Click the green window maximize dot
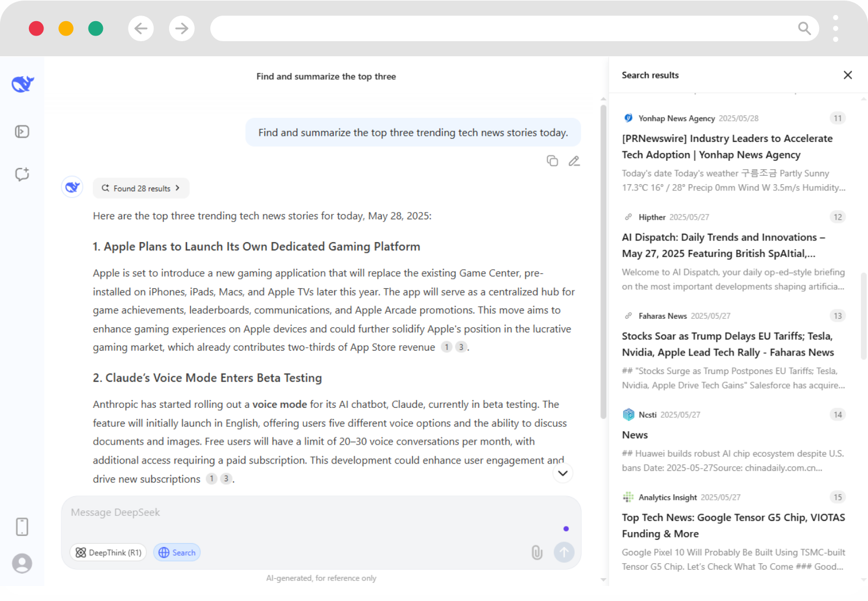This screenshot has width=868, height=601. point(96,28)
